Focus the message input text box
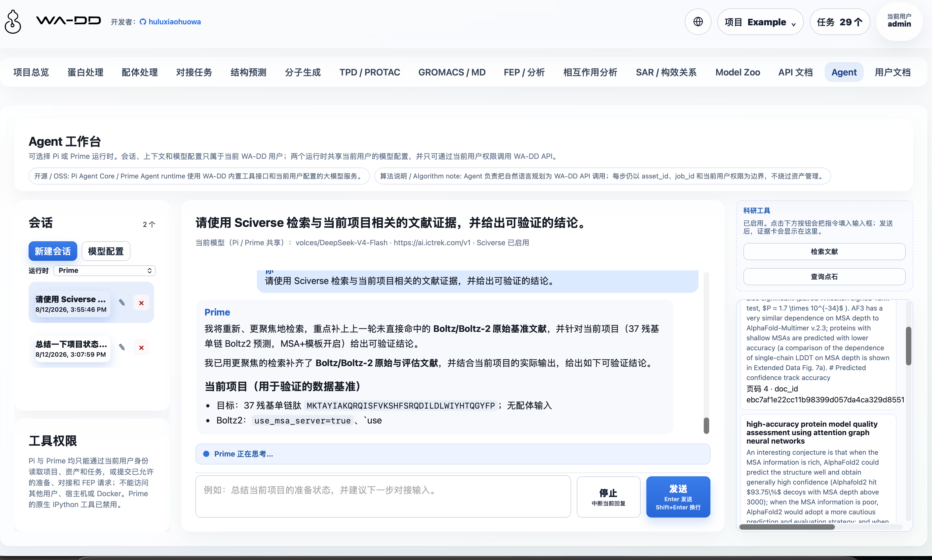932x560 pixels. (383, 497)
